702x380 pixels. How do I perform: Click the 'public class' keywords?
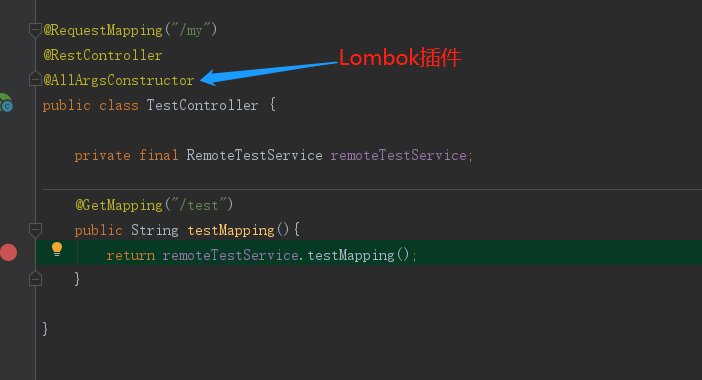[90, 105]
